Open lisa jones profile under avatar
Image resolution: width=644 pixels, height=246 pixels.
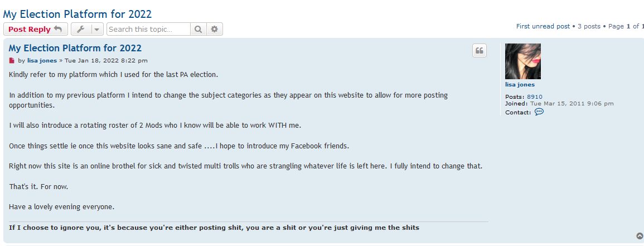point(520,85)
